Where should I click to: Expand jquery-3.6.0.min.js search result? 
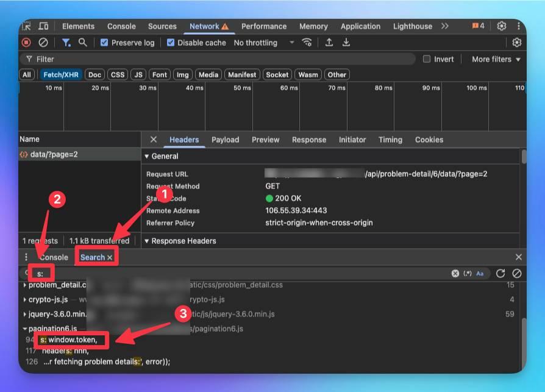[x=24, y=314]
